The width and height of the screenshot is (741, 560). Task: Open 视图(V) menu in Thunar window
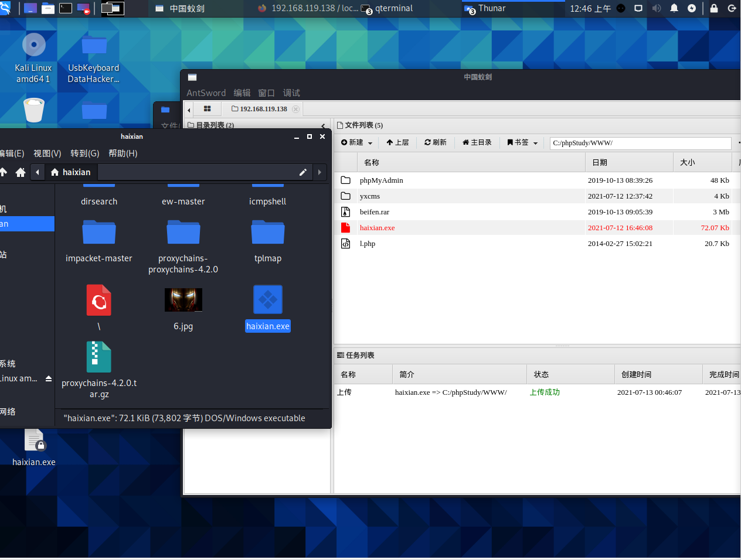pyautogui.click(x=47, y=153)
